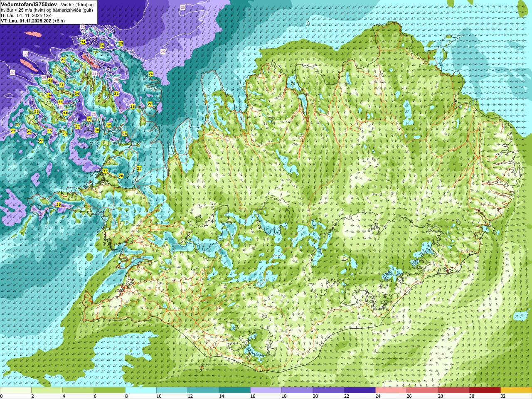Click the "IT: Lau. 01. 11. 2025 12Z" line
532x399 pixels.
(x=25, y=15)
